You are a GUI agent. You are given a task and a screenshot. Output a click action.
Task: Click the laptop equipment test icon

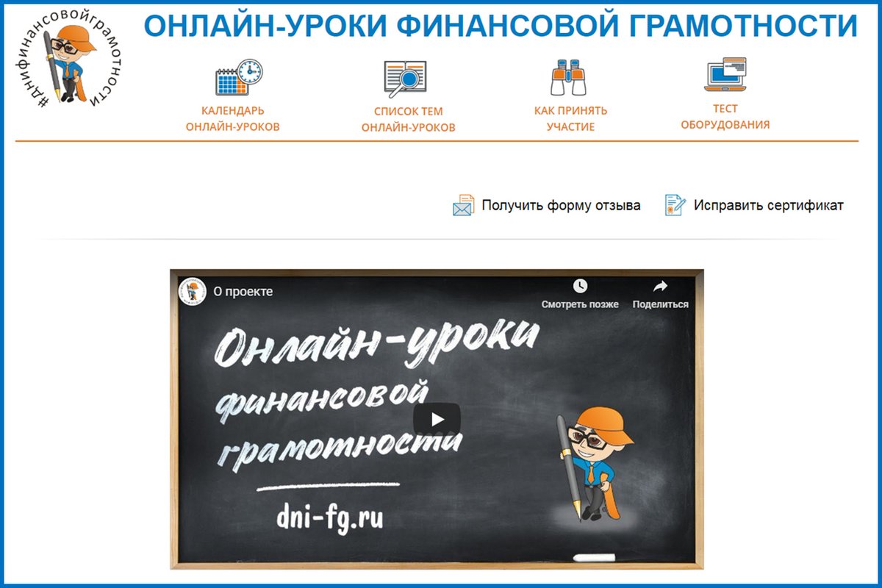(x=725, y=75)
